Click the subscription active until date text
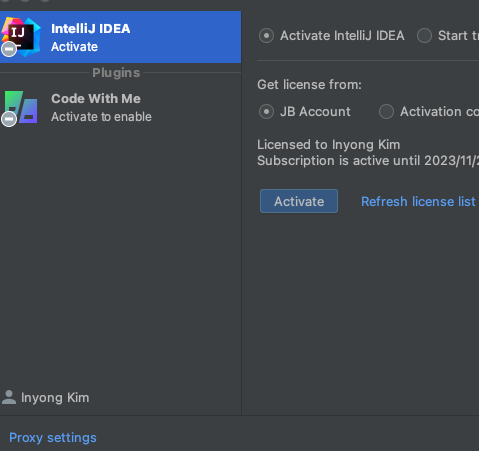Screen dimensions: 479x451 368,161
